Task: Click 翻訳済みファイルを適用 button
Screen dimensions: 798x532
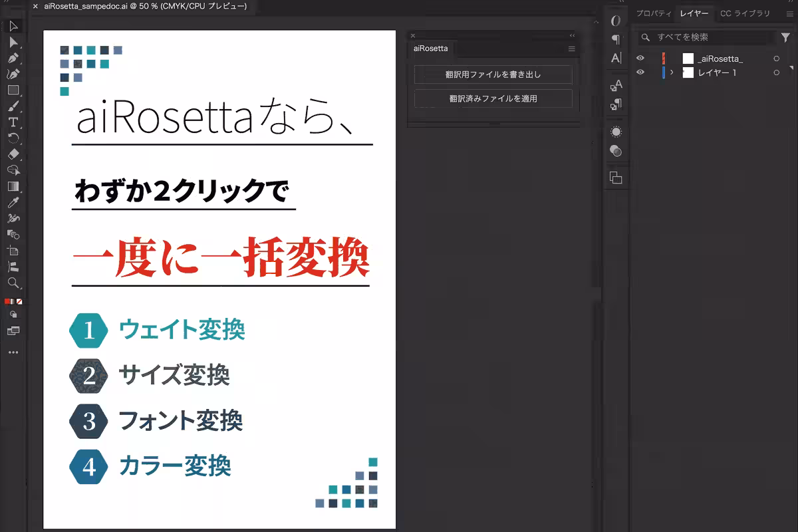Action: tap(493, 98)
